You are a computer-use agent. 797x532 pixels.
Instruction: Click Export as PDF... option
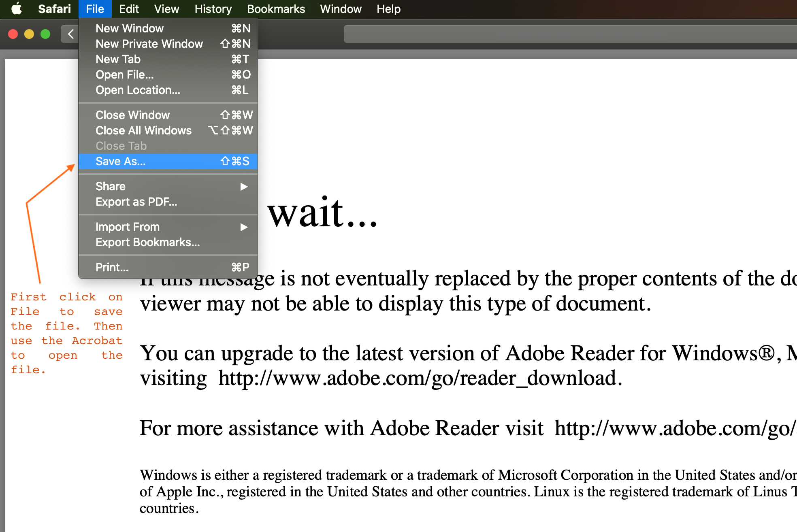click(x=136, y=202)
